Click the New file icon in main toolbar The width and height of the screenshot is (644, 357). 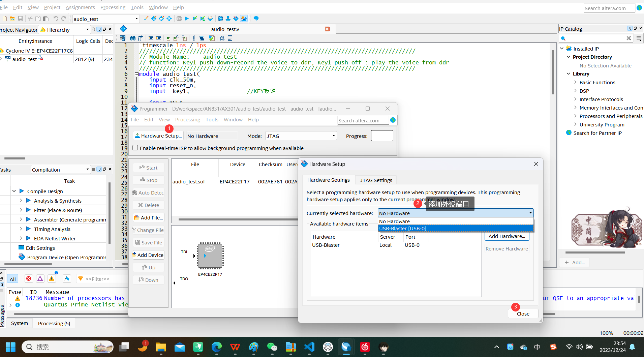tap(4, 19)
